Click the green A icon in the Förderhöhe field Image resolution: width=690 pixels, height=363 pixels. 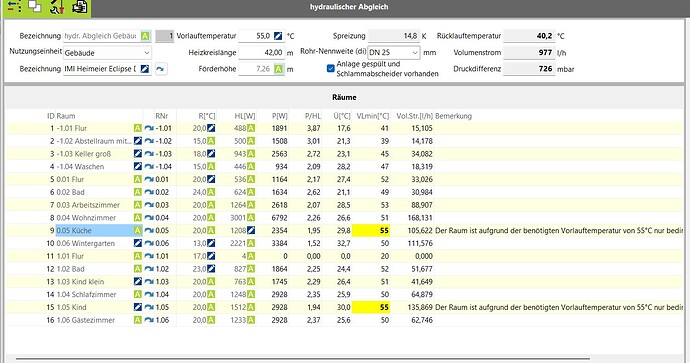click(x=278, y=69)
